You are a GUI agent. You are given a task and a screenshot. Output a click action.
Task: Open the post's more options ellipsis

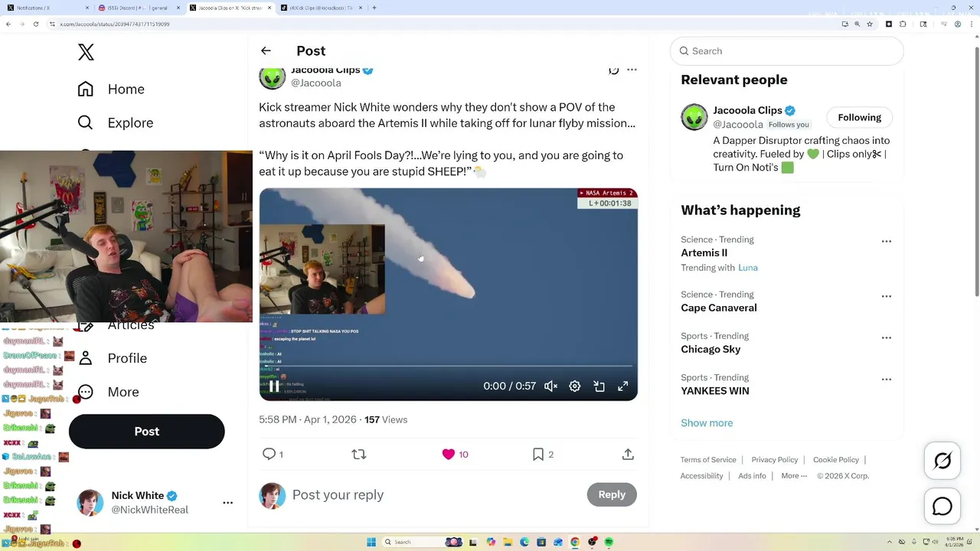632,70
